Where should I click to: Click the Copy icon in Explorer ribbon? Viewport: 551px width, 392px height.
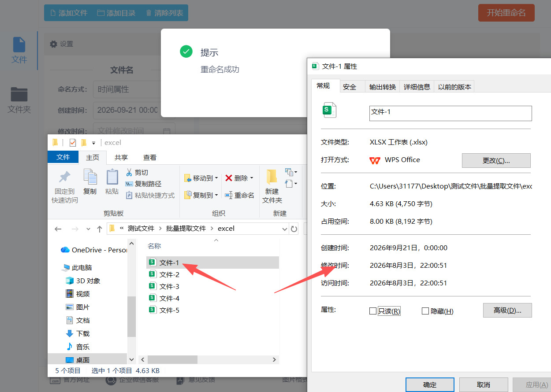[x=90, y=177]
